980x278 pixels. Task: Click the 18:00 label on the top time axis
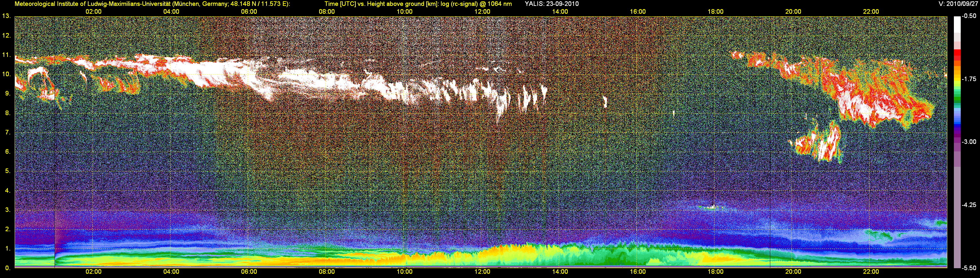click(716, 11)
